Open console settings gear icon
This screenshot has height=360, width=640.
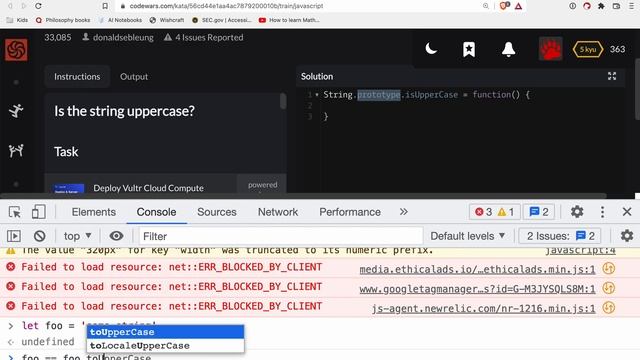(x=627, y=236)
